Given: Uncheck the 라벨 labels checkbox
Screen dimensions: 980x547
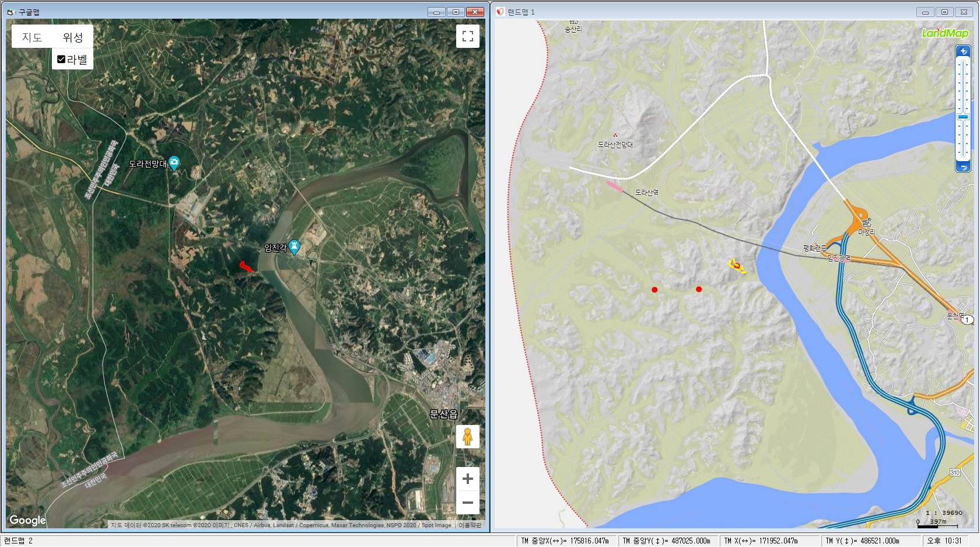Looking at the screenshot, I should point(61,60).
